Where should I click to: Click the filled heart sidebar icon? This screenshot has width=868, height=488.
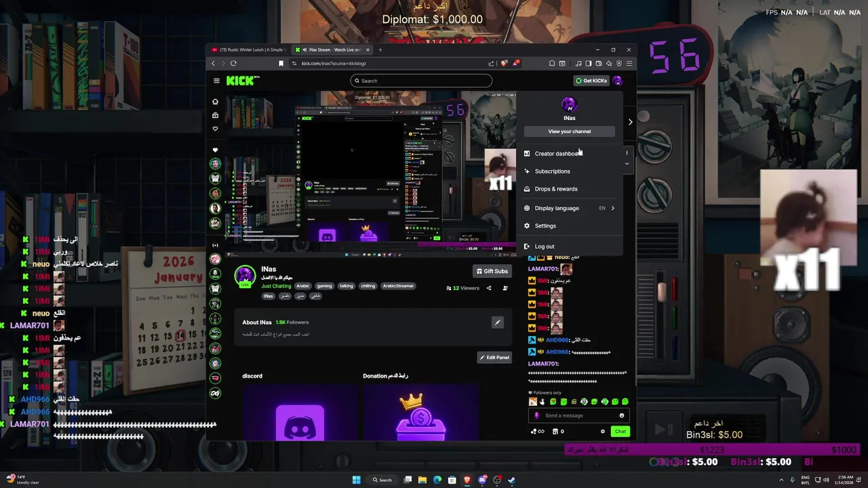[x=215, y=150]
